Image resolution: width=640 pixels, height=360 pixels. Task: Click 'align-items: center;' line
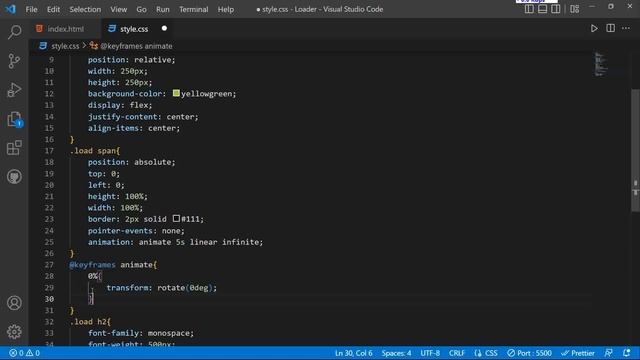click(134, 128)
